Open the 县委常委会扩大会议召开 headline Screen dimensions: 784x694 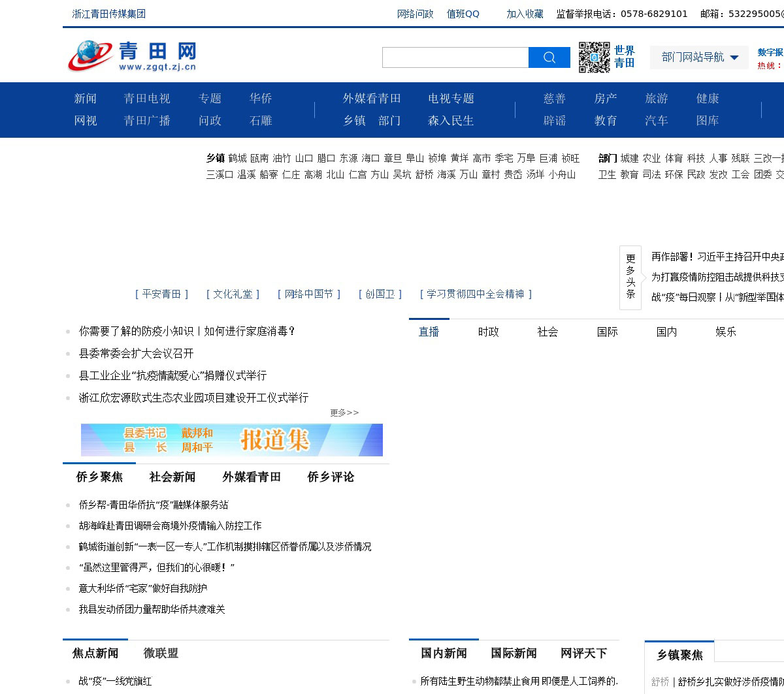137,353
